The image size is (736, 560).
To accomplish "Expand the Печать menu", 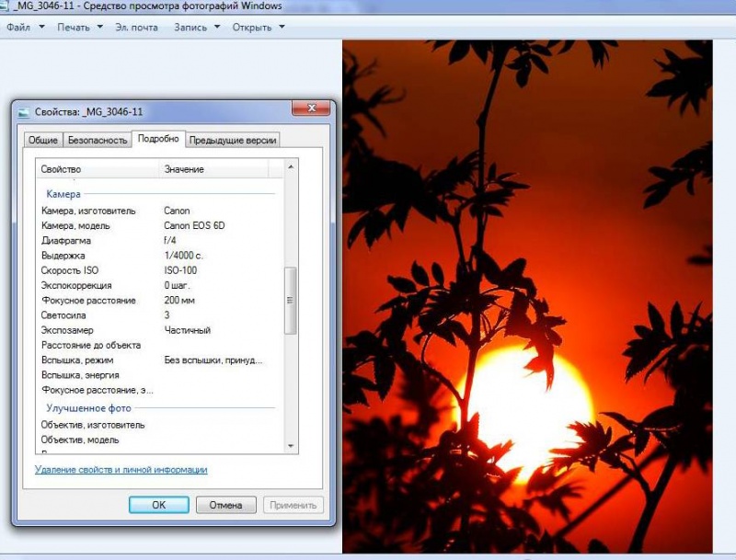I will coord(79,27).
